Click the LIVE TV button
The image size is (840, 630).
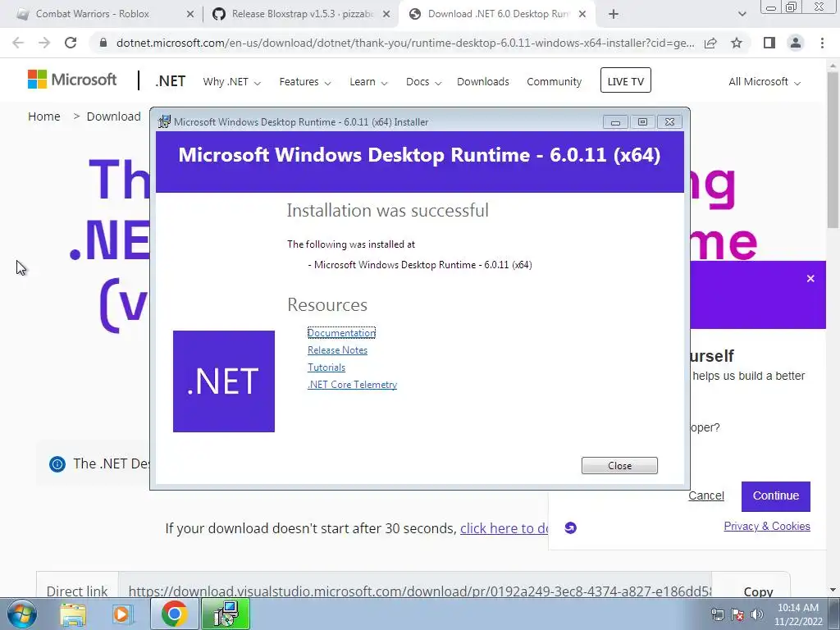625,80
